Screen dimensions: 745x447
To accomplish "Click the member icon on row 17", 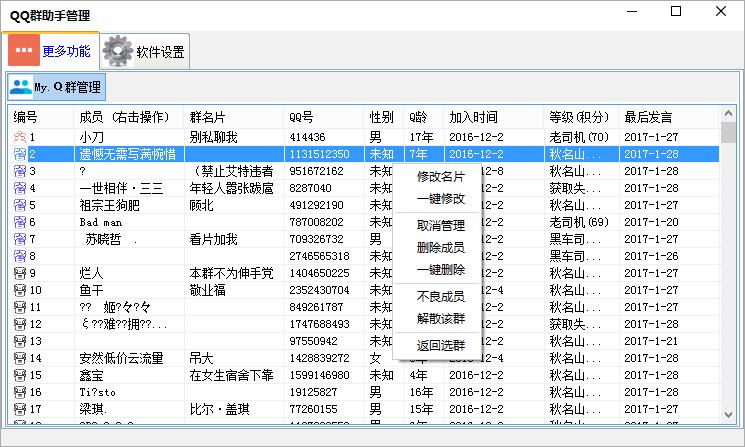I will [19, 409].
